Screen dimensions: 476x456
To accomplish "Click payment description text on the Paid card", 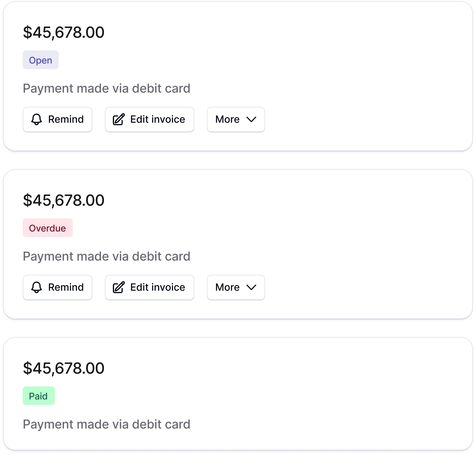I will coord(106,425).
